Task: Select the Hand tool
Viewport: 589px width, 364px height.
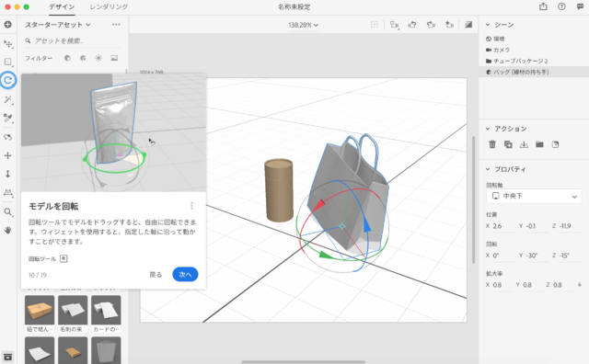Action: tap(8, 230)
